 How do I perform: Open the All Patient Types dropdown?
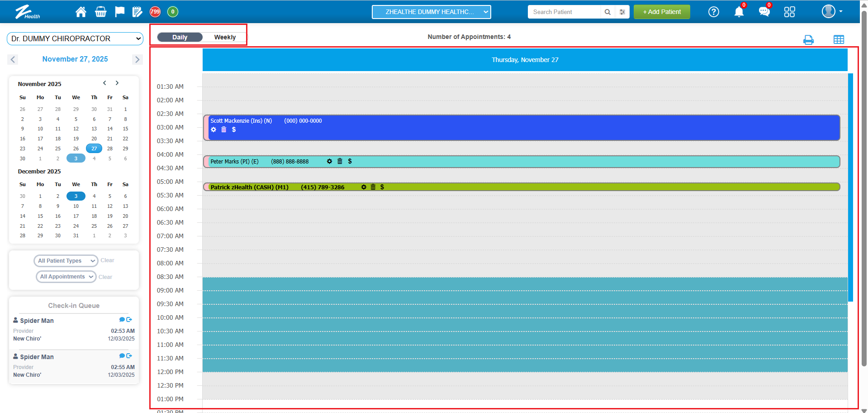66,261
